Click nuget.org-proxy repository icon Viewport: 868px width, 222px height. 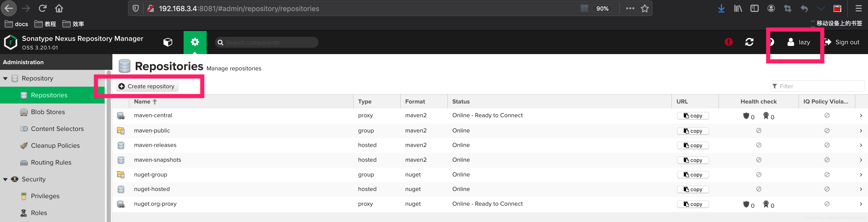(121, 204)
